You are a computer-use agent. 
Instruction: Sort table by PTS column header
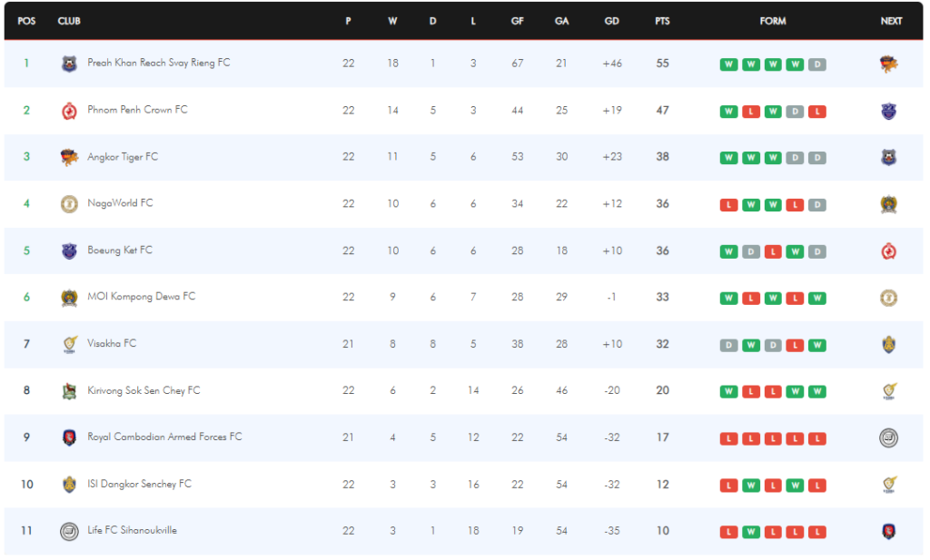coord(662,21)
